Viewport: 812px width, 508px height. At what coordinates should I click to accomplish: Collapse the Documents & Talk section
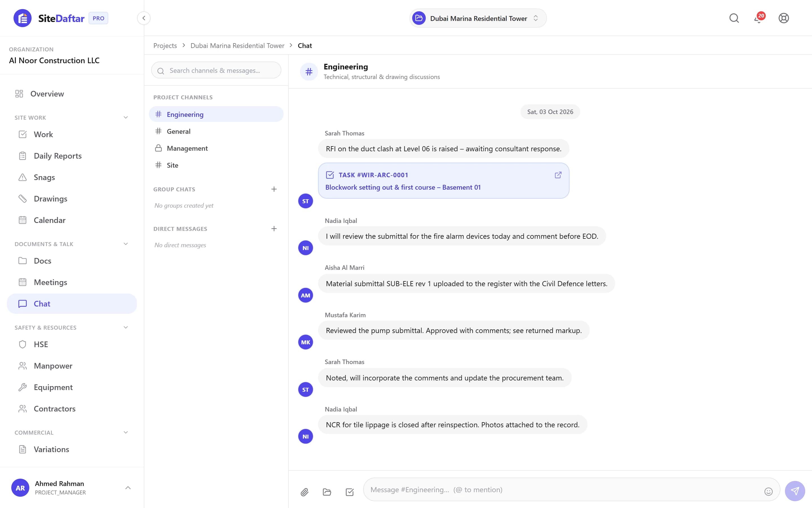pyautogui.click(x=125, y=244)
